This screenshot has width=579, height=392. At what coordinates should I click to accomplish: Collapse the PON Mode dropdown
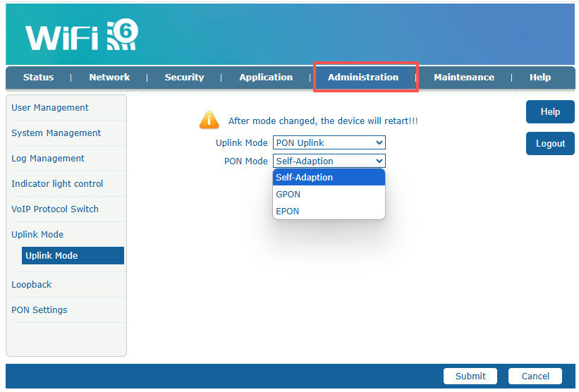329,161
